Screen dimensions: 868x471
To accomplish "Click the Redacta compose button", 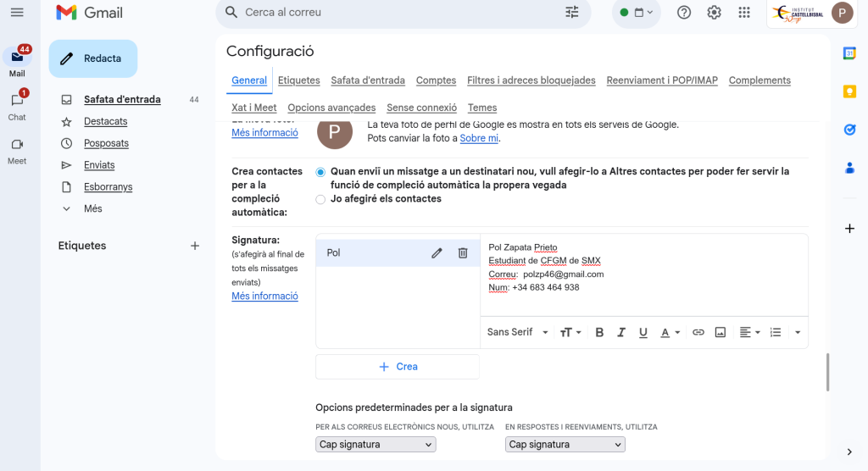I will (93, 58).
